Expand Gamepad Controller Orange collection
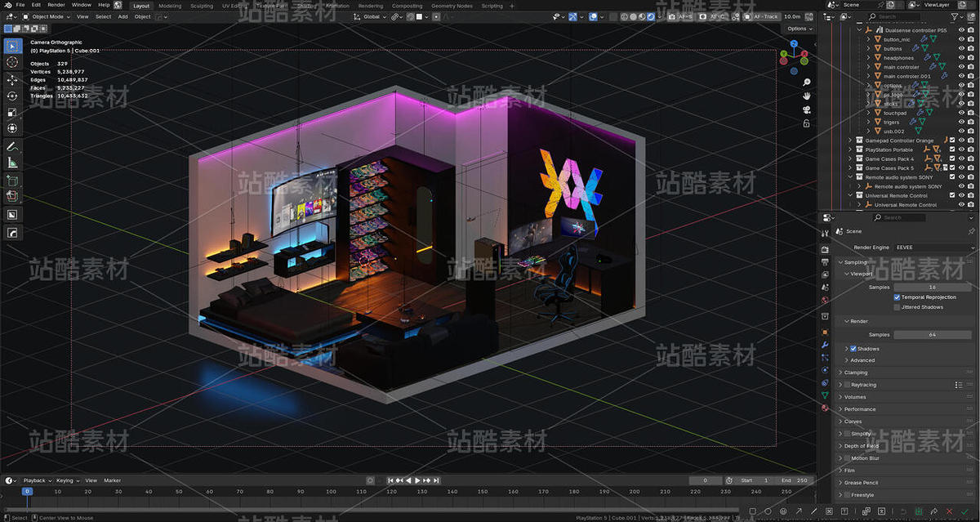 coord(849,141)
